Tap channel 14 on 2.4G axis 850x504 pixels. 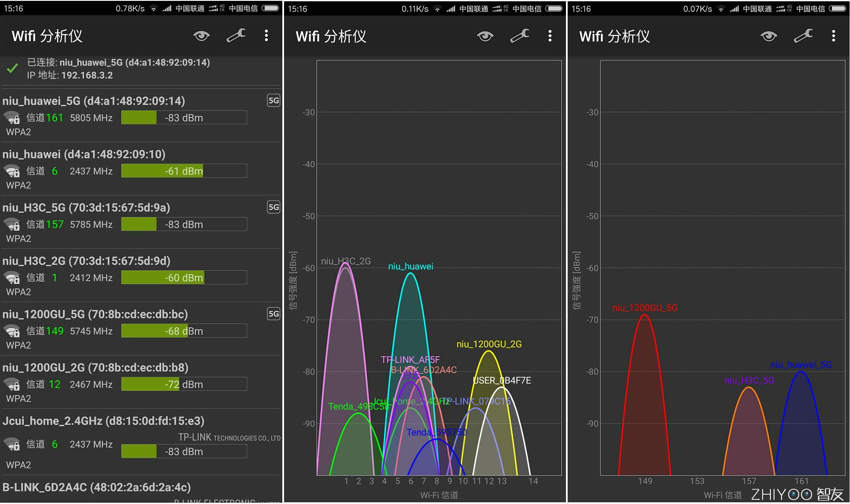[x=533, y=481]
